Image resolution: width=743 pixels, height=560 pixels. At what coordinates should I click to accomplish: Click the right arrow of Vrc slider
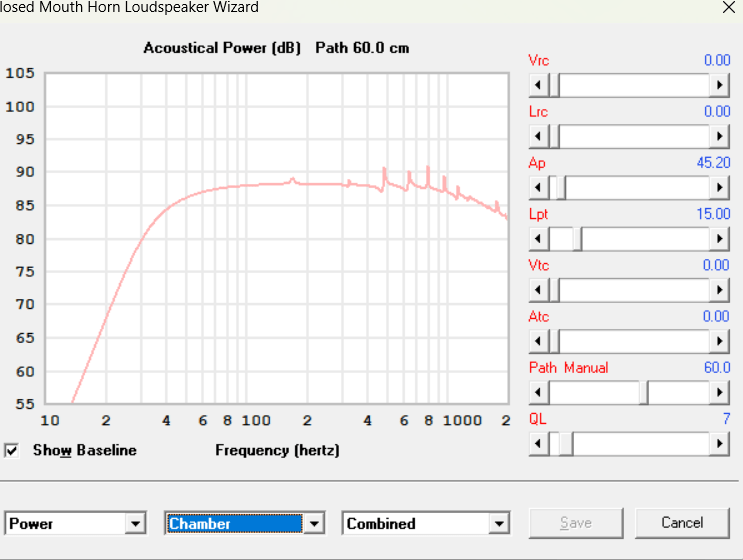719,85
